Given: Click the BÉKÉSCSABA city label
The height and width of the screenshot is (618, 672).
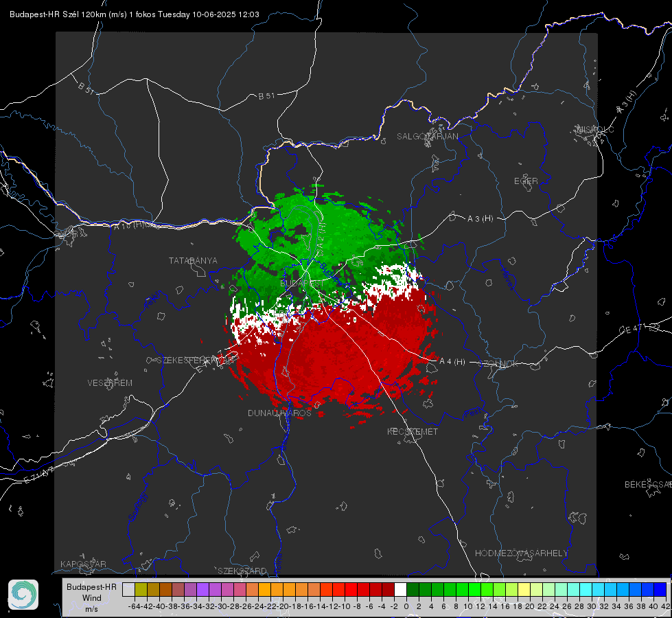Looking at the screenshot, I should [x=648, y=484].
